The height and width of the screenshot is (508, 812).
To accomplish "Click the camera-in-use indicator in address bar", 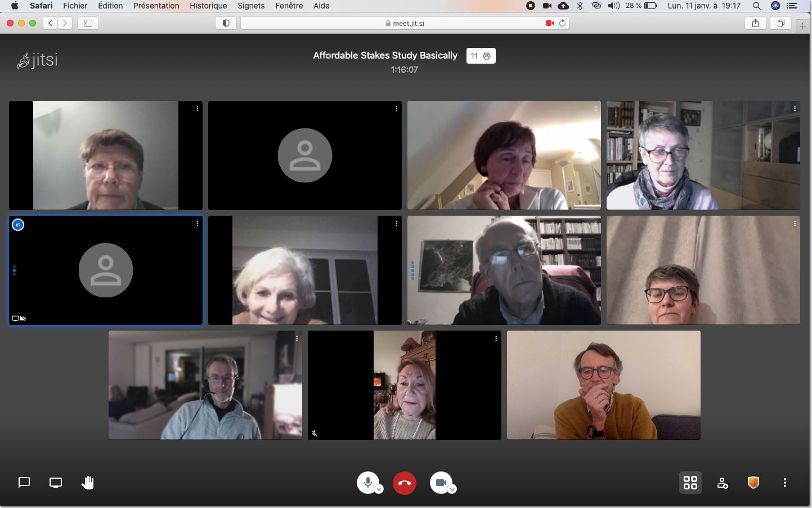I will coord(550,23).
